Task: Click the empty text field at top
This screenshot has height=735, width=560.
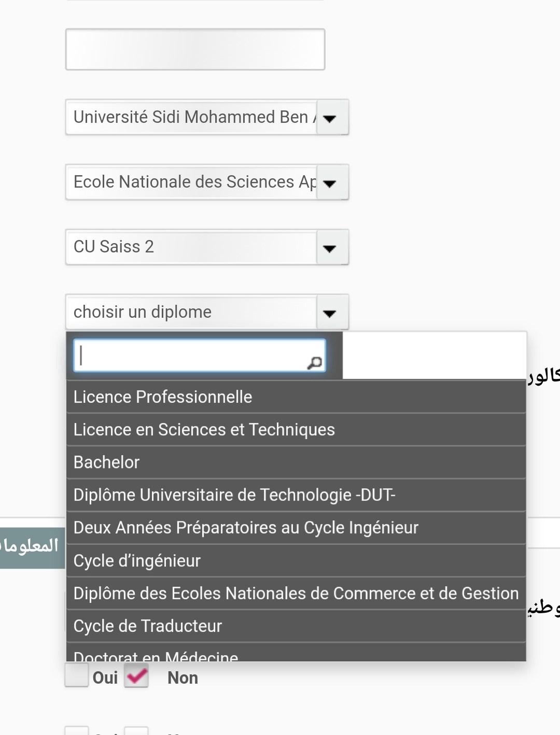Action: coord(195,49)
